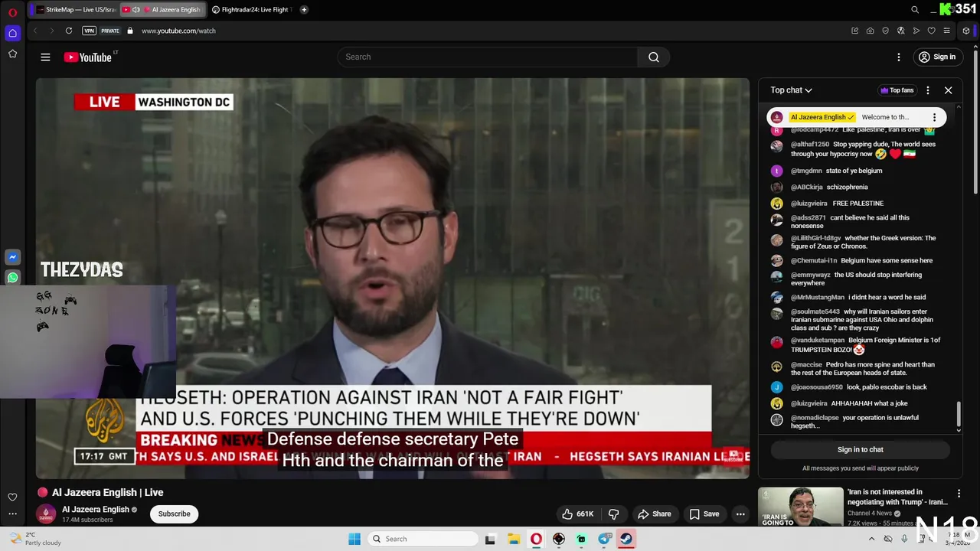Open the bookmarks star in the Opera sidebar
This screenshot has height=551, width=980.
click(12, 54)
